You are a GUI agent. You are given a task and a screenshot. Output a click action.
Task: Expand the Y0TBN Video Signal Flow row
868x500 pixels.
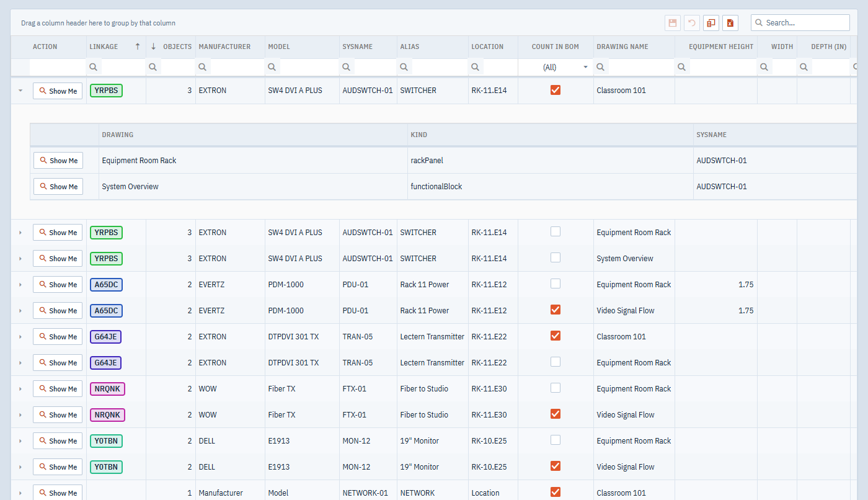(20, 467)
